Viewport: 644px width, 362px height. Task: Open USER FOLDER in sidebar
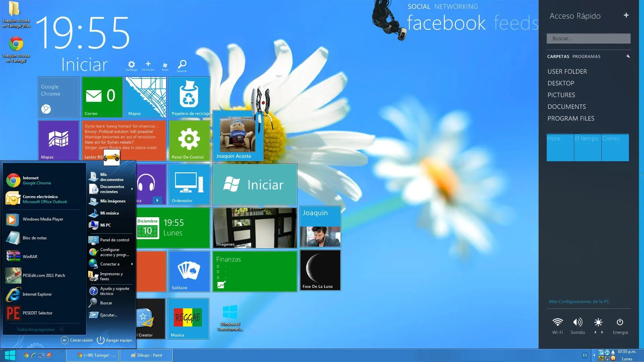(567, 71)
